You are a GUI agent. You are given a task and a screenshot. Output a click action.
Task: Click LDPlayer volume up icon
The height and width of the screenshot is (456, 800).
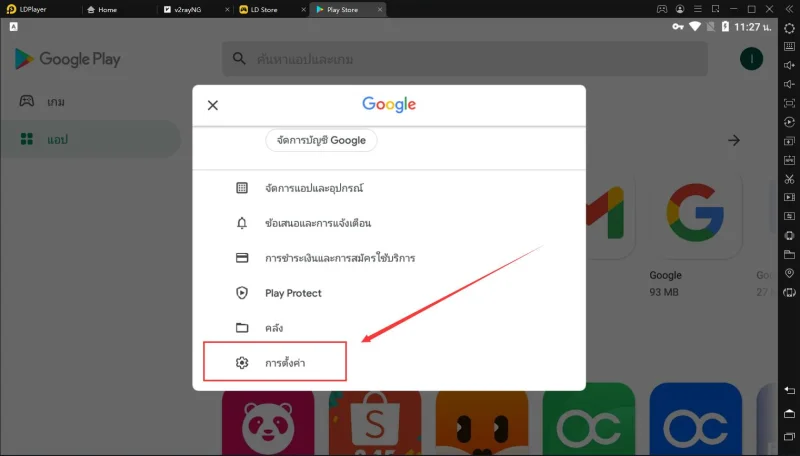click(x=789, y=65)
